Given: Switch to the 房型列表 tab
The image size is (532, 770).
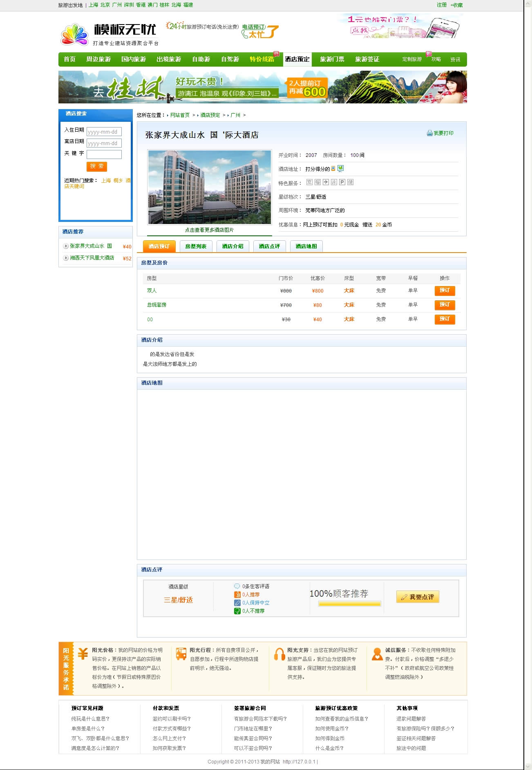Looking at the screenshot, I should (x=196, y=246).
